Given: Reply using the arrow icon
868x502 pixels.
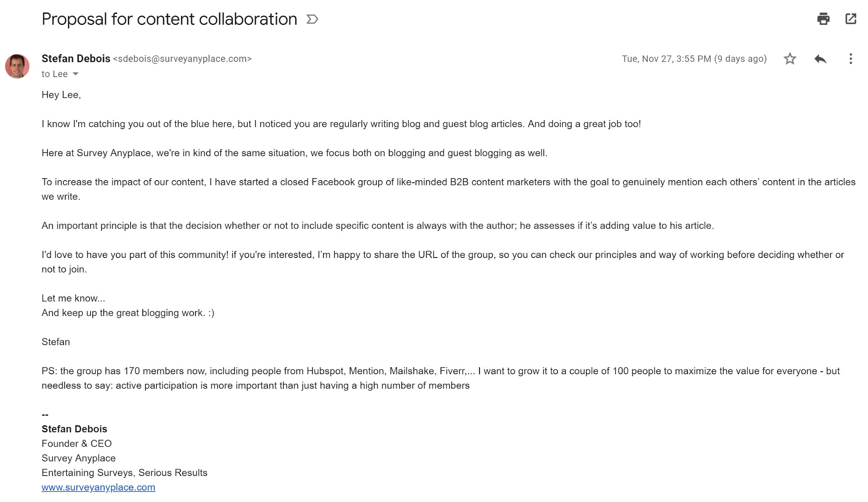Looking at the screenshot, I should tap(820, 59).
